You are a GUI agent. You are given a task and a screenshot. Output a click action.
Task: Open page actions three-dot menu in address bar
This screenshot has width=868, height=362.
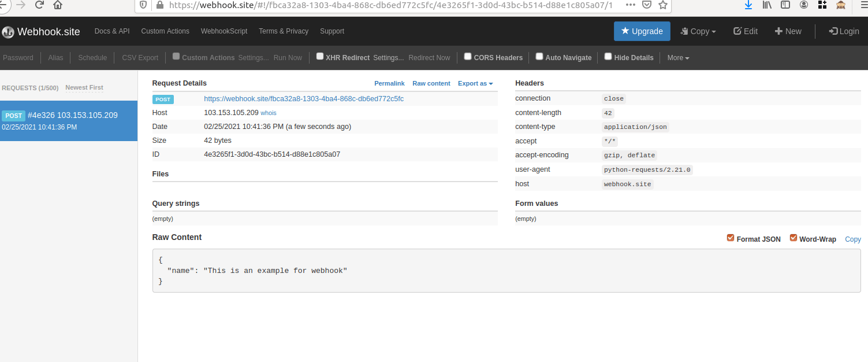tap(631, 5)
